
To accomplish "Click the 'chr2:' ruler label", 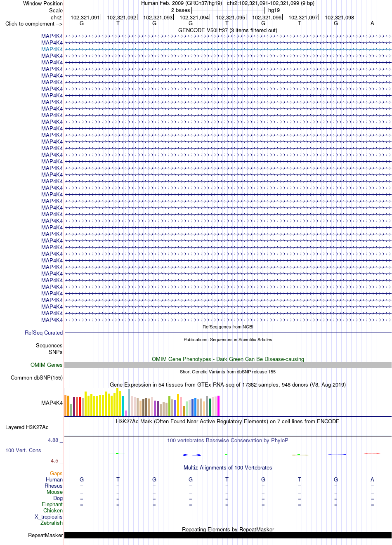I will click(57, 17).
